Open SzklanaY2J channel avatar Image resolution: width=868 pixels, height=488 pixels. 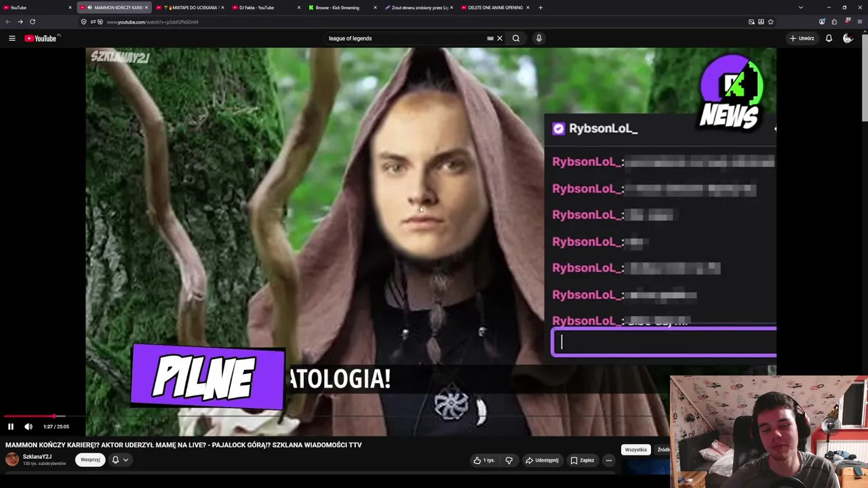click(x=12, y=460)
